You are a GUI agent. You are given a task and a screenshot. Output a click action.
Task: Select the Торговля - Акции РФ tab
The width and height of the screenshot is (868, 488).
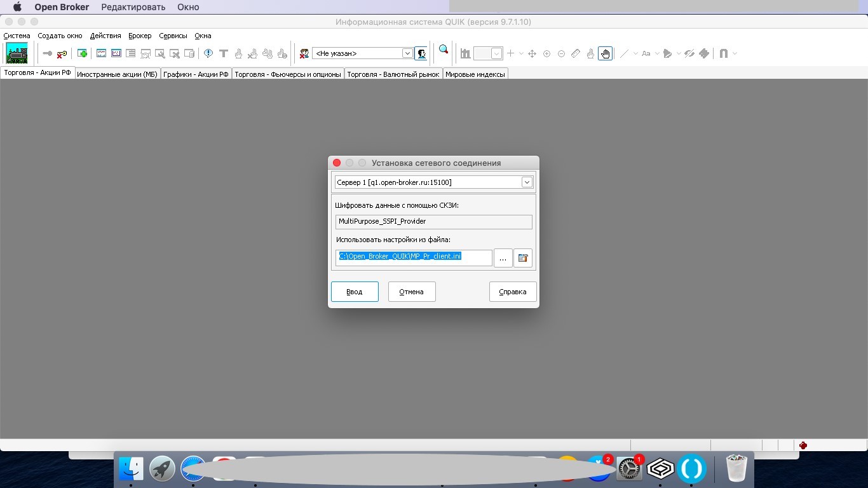coord(37,73)
